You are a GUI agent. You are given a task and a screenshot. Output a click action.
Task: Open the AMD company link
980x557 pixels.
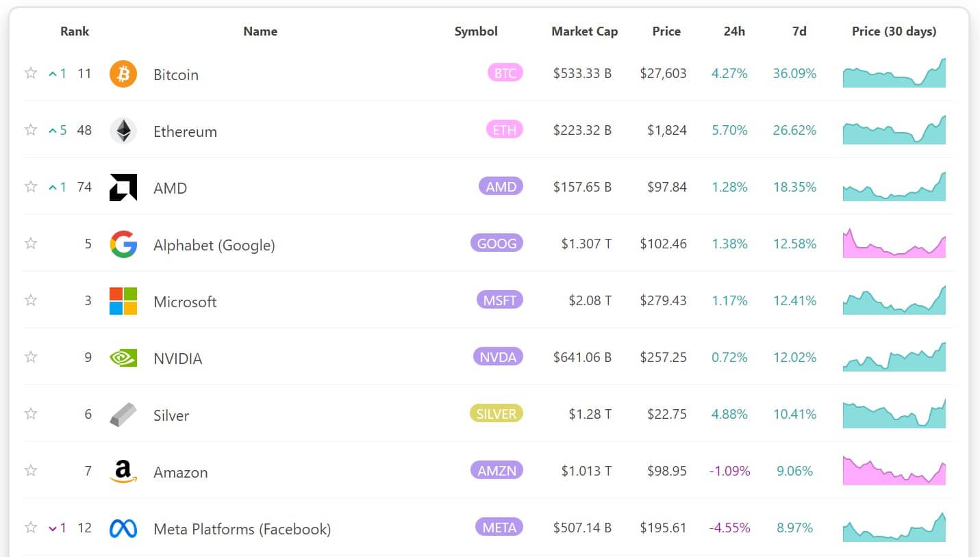(171, 188)
